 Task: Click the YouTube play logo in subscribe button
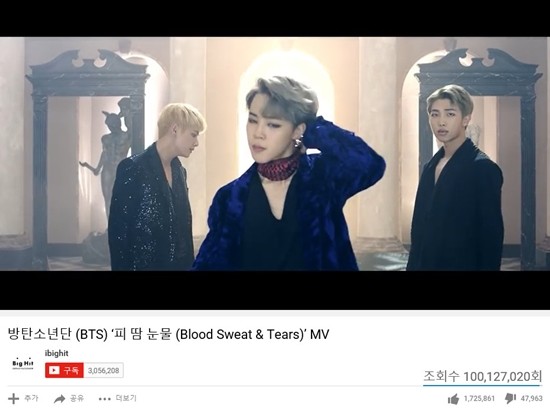(x=54, y=370)
